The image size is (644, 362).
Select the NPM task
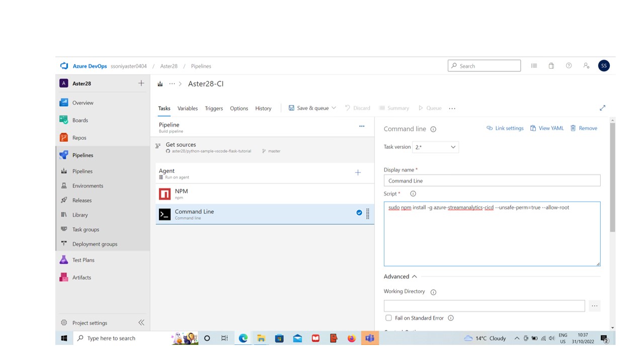(x=265, y=194)
